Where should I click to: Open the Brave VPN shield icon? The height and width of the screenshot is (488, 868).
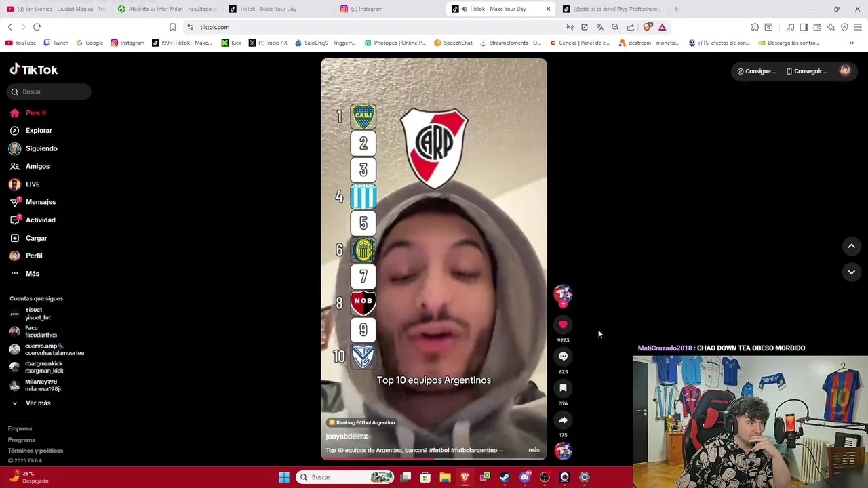(x=844, y=27)
